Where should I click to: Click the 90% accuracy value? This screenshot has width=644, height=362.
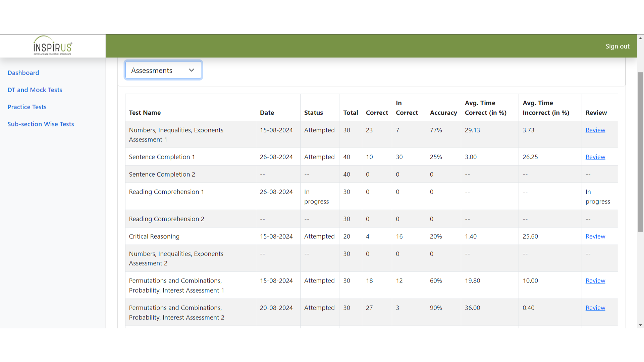click(436, 308)
